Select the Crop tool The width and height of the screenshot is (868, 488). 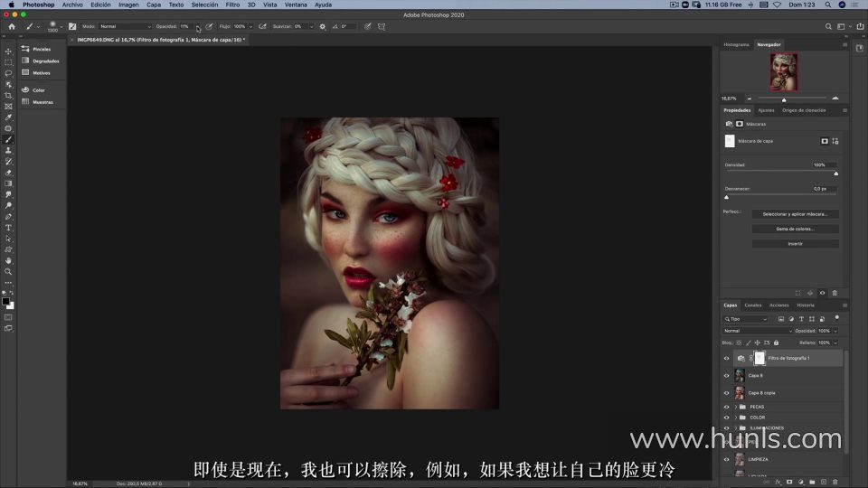tap(8, 95)
